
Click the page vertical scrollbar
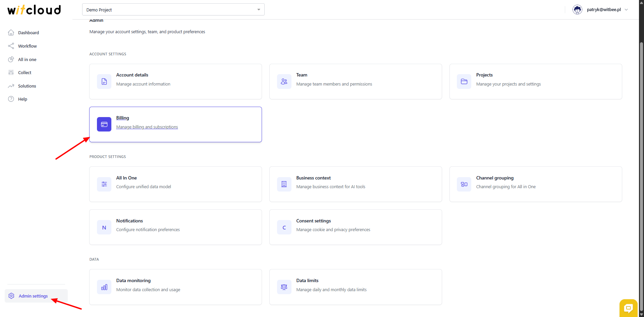[x=641, y=168]
